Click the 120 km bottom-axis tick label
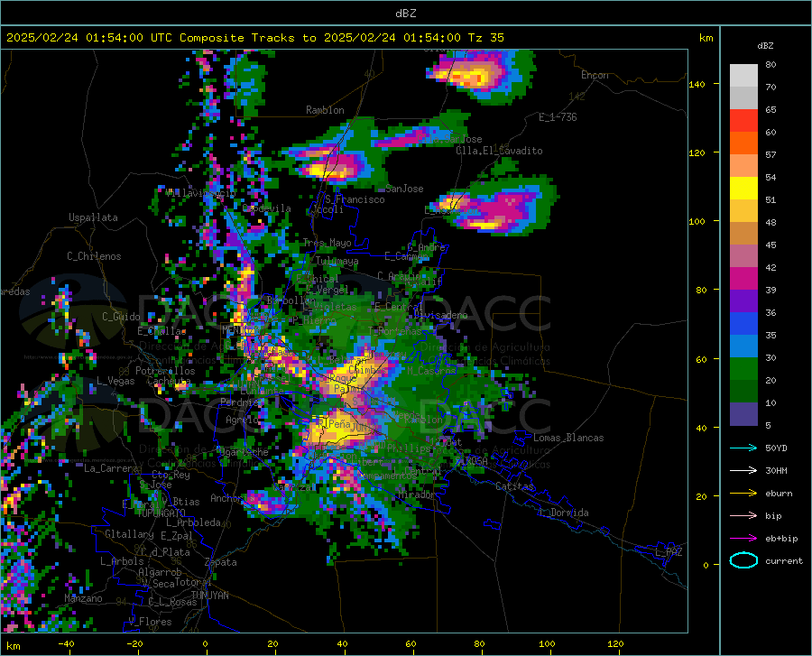This screenshot has width=812, height=656. click(x=615, y=643)
